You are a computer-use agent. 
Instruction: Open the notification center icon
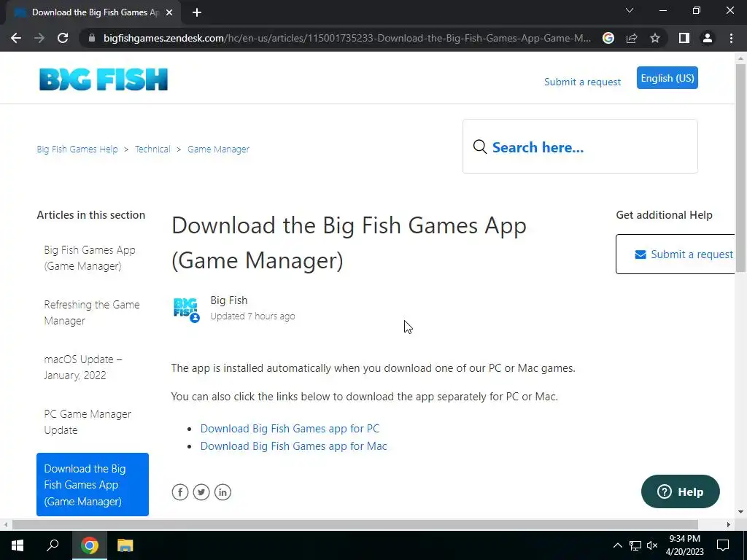click(x=723, y=545)
